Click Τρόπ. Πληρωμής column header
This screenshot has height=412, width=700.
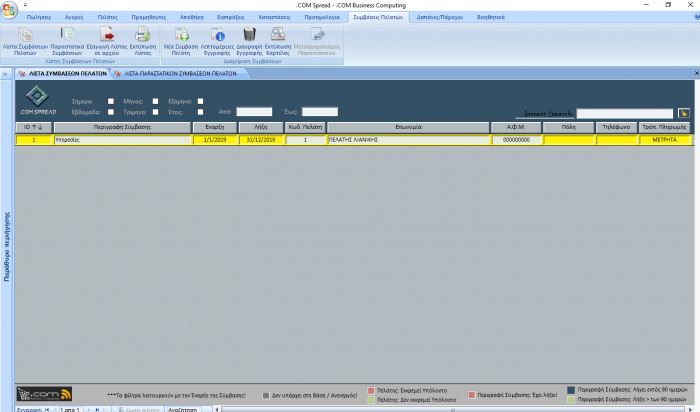coord(664,127)
